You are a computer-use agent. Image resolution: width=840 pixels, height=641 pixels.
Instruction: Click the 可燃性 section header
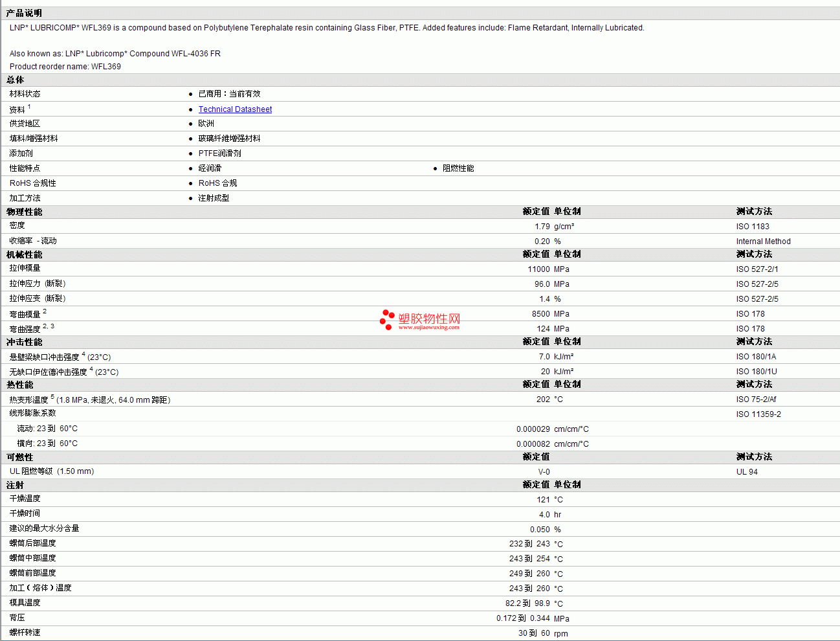click(20, 457)
